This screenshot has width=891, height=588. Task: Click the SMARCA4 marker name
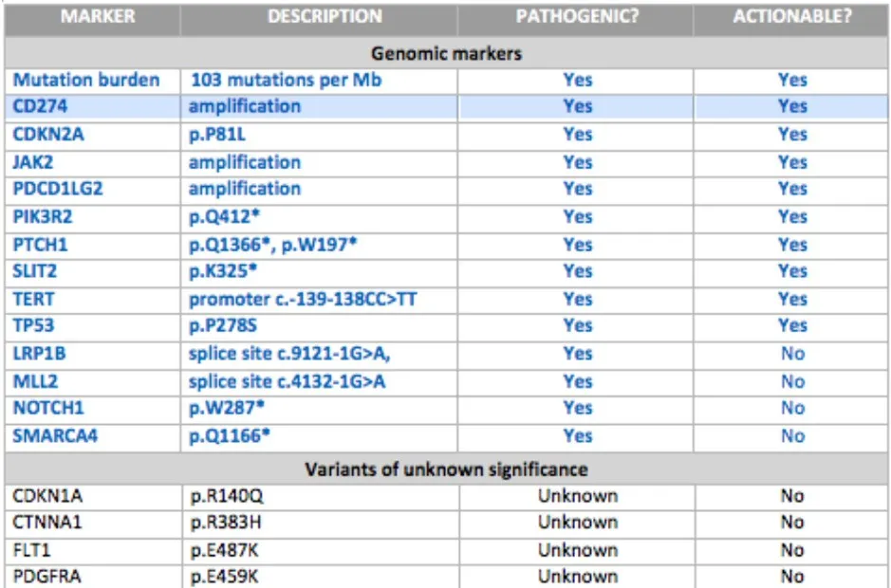[55, 435]
